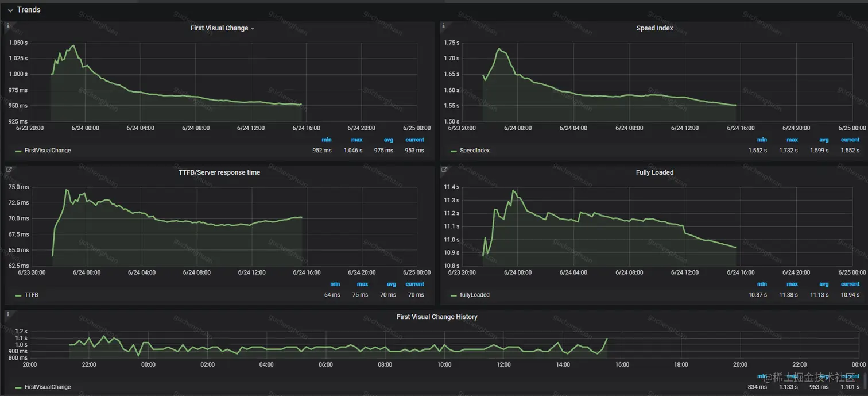Toggle SpeedIndex series legend label

[475, 151]
